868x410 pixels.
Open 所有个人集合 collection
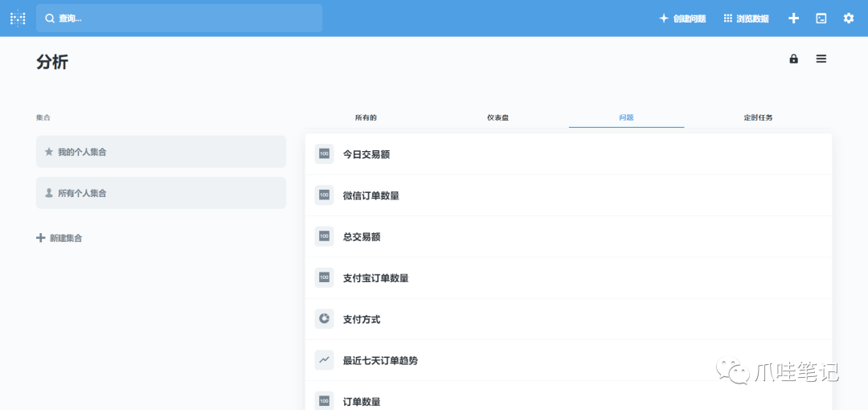pos(161,193)
